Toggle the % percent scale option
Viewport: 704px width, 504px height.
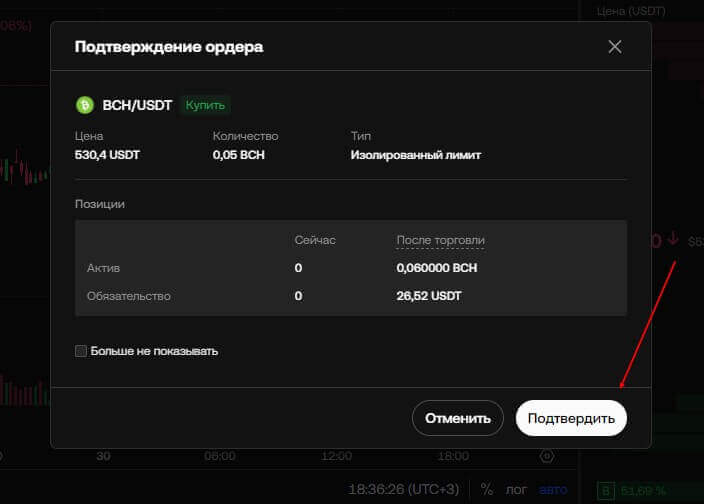[x=487, y=490]
